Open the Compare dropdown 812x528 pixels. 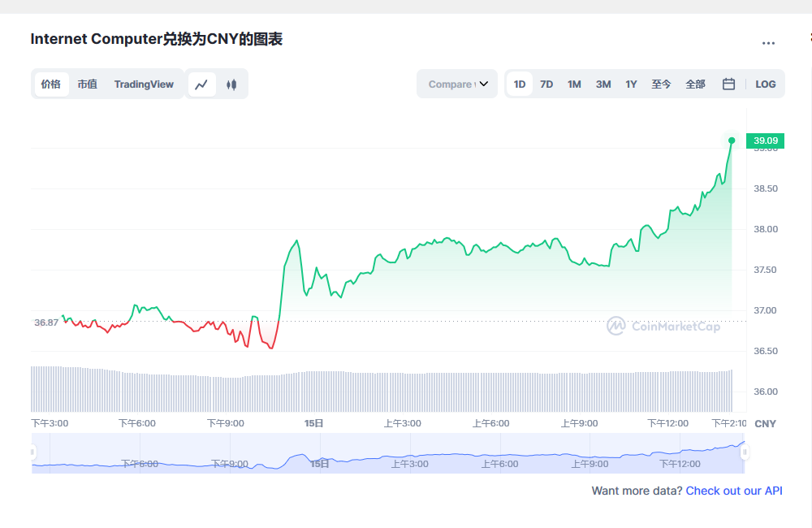456,84
